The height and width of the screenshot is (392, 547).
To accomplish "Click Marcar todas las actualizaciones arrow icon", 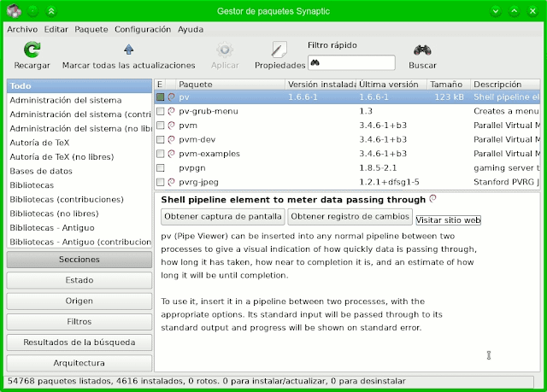I will click(x=129, y=50).
